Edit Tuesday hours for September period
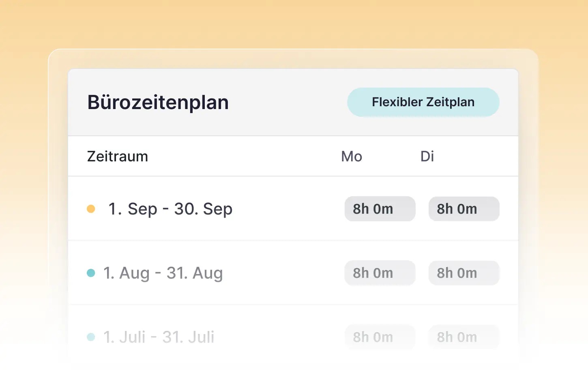This screenshot has height=373, width=588. (464, 209)
